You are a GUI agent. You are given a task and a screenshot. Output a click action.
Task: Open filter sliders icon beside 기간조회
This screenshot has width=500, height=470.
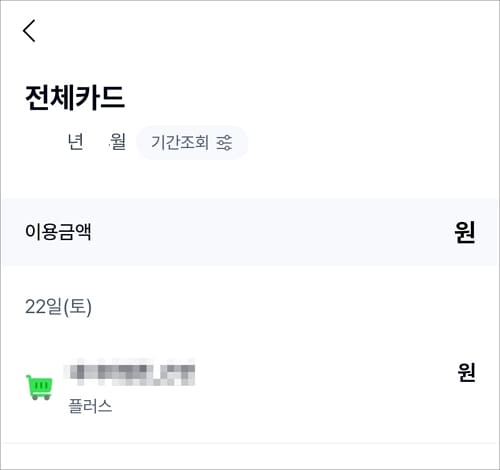(x=224, y=143)
